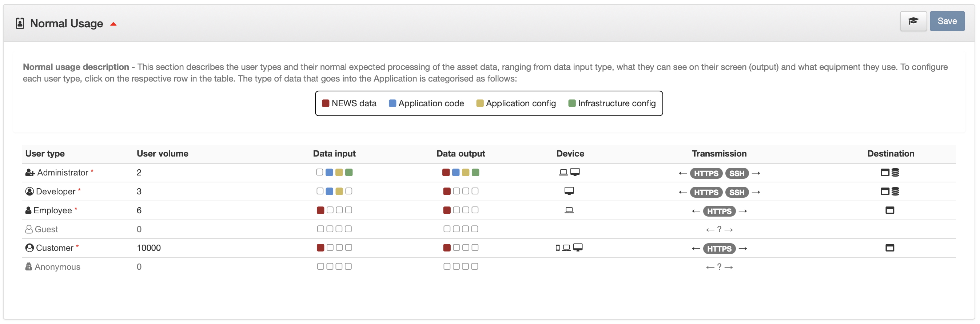Click the Customer user icon

tap(29, 248)
